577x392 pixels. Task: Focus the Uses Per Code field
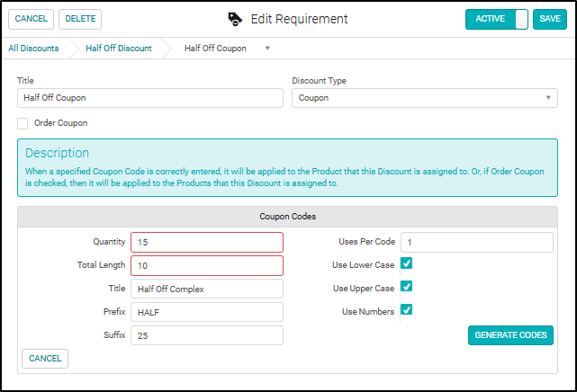coord(477,242)
